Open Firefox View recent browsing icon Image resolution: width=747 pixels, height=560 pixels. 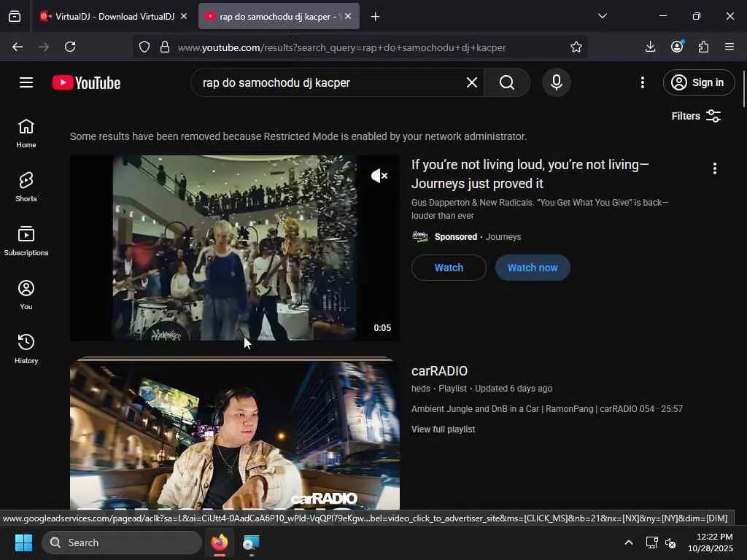(15, 17)
